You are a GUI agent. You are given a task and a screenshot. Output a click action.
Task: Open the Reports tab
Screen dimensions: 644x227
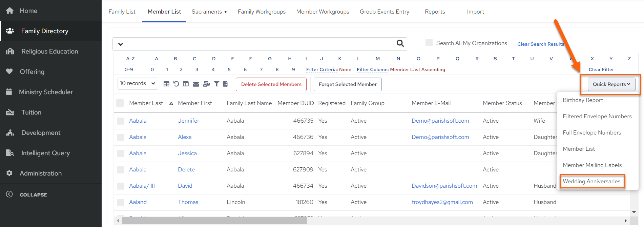(x=435, y=12)
